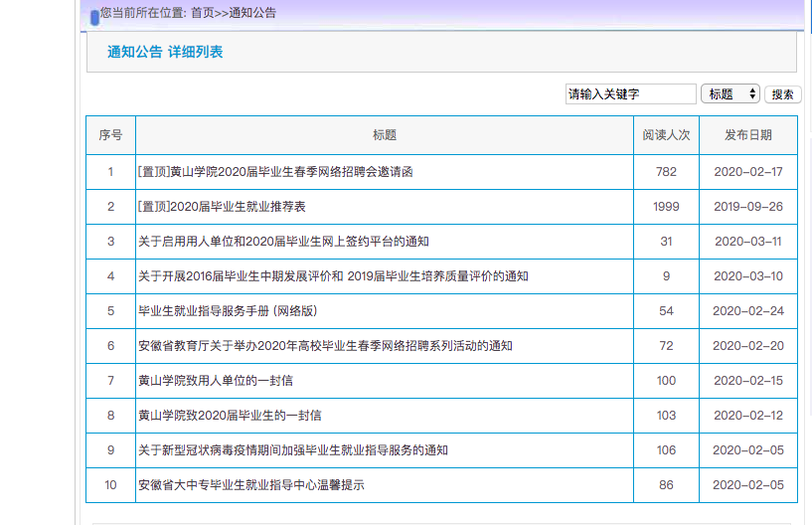The width and height of the screenshot is (812, 525).
Task: Click the date 2020-02-24
Action: pos(748,310)
